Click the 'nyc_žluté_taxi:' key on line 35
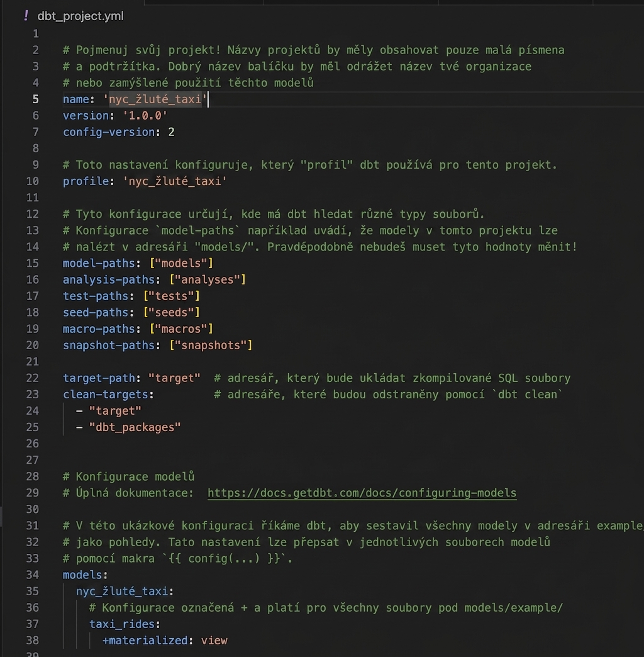 pos(125,591)
